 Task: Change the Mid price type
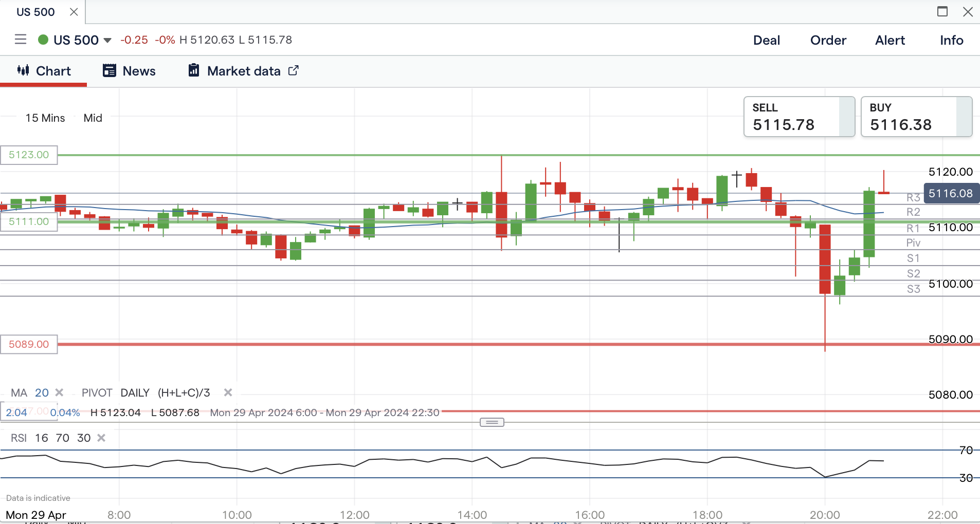93,118
